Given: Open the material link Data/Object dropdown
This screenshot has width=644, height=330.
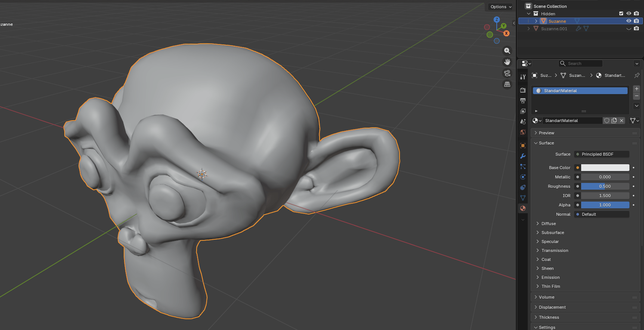Looking at the screenshot, I should point(634,121).
